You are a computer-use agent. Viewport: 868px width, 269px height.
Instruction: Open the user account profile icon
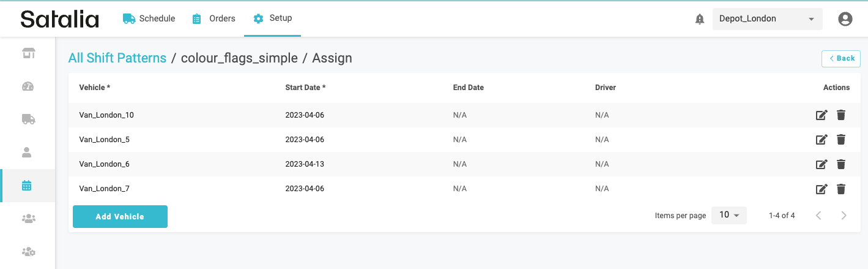pos(845,19)
